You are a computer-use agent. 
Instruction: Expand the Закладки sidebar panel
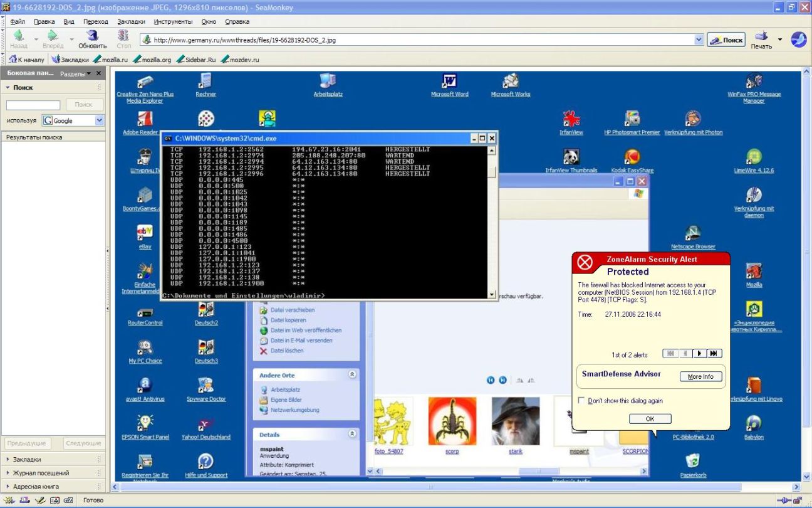[53, 459]
